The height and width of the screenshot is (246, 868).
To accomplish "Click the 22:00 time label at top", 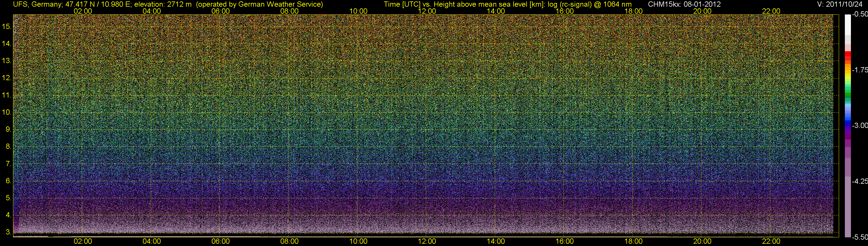I will point(771,11).
